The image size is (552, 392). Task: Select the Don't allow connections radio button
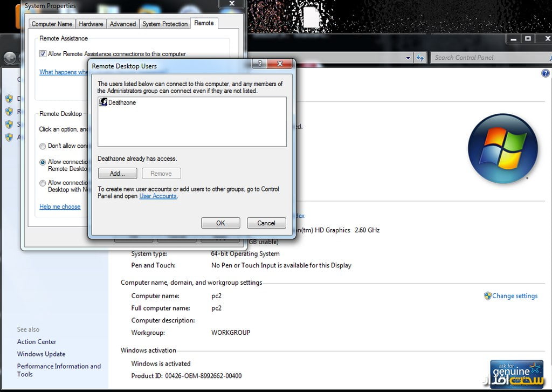(43, 146)
